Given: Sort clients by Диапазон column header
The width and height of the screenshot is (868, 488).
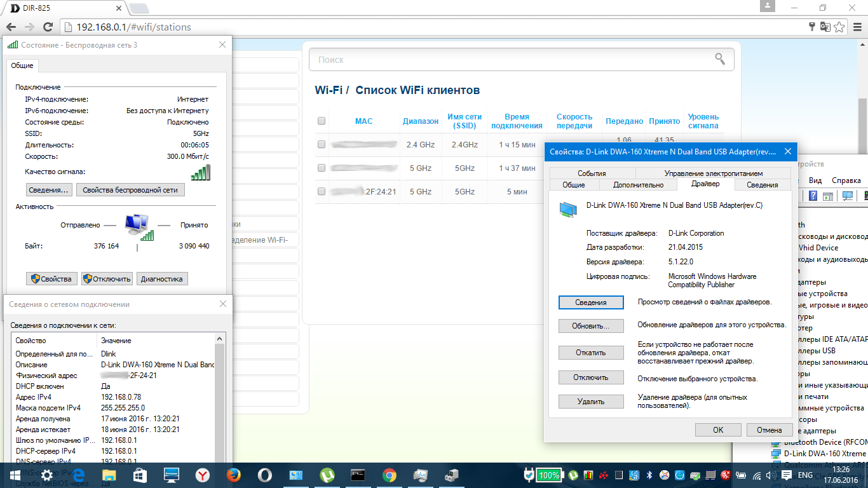Looking at the screenshot, I should click(421, 121).
